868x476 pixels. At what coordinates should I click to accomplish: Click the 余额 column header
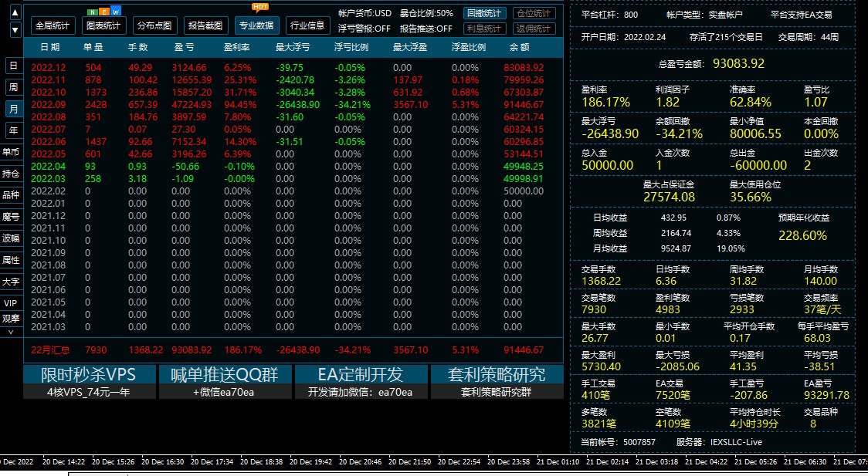click(519, 48)
